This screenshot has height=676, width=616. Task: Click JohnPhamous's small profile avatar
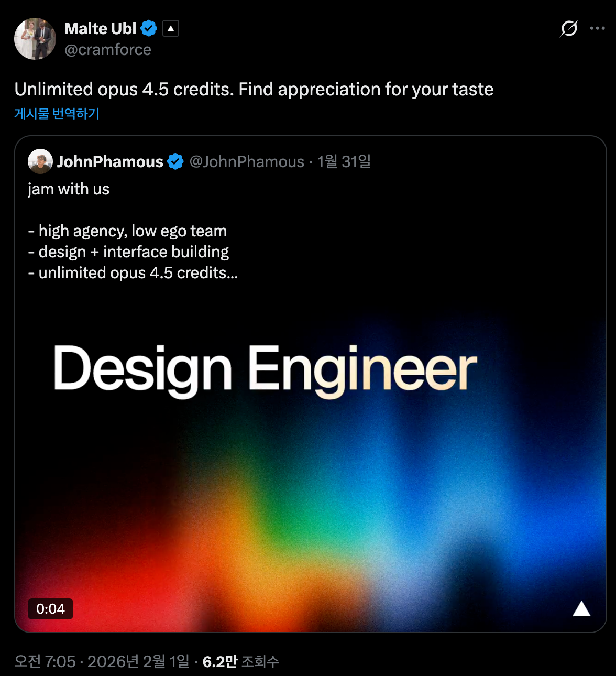(40, 161)
